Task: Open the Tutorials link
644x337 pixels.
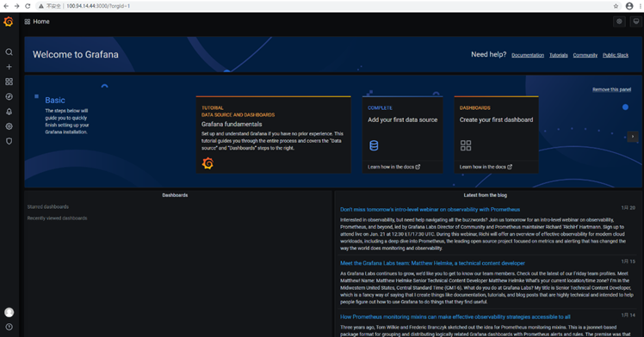Action: [x=559, y=55]
